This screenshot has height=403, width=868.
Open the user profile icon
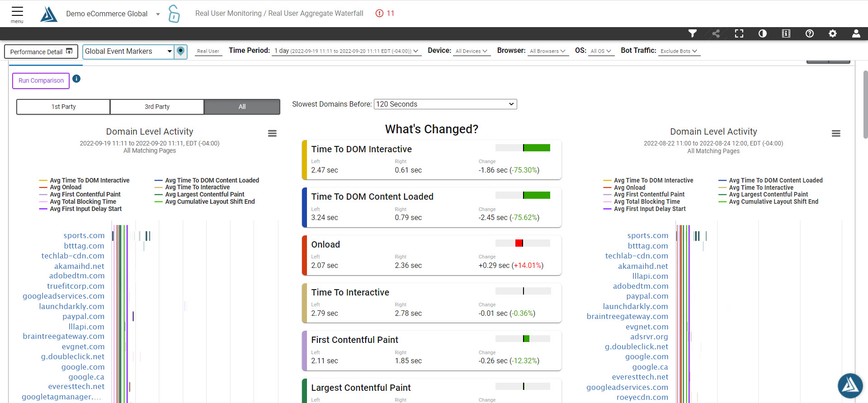click(856, 33)
